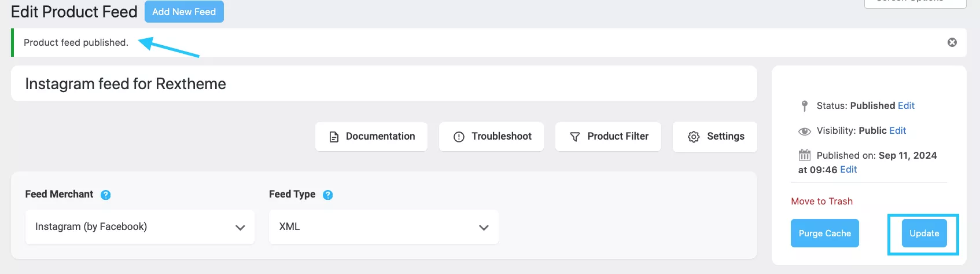The height and width of the screenshot is (274, 980).
Task: Click the Feed Type help icon
Action: pyautogui.click(x=327, y=195)
